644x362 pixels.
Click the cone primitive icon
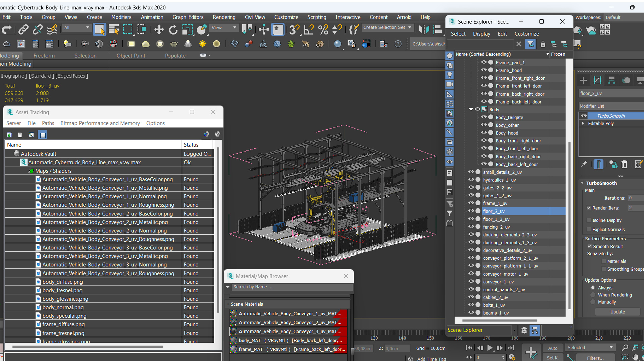coord(188,44)
